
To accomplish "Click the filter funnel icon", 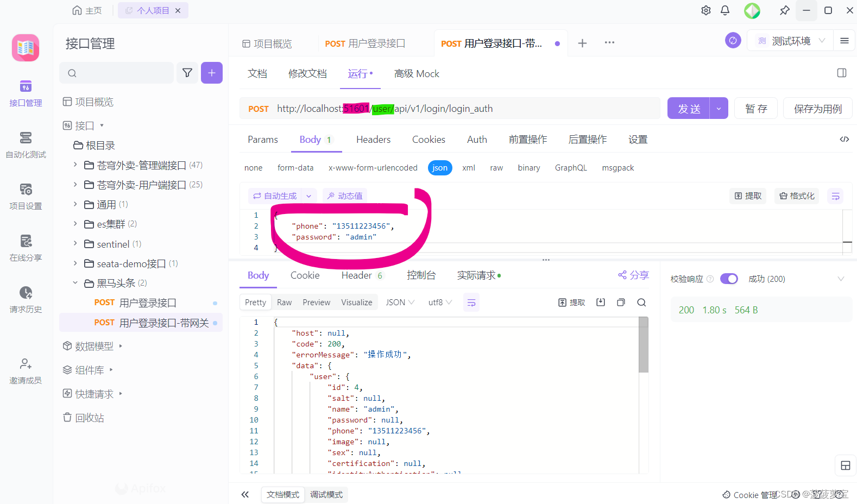I will click(187, 73).
